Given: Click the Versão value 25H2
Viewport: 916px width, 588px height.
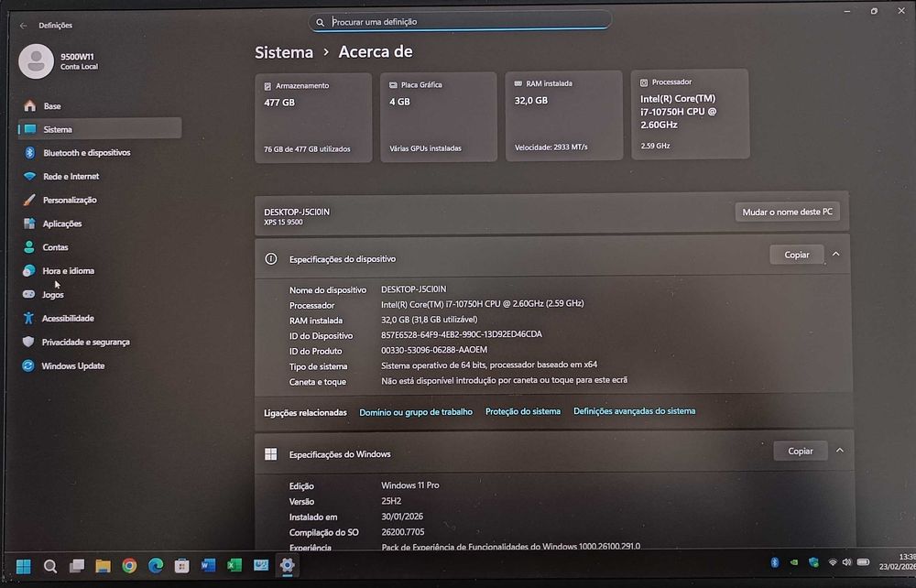Looking at the screenshot, I should [391, 501].
